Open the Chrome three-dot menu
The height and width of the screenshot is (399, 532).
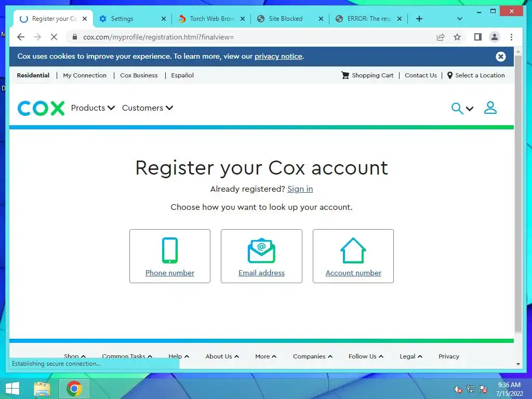coord(511,37)
